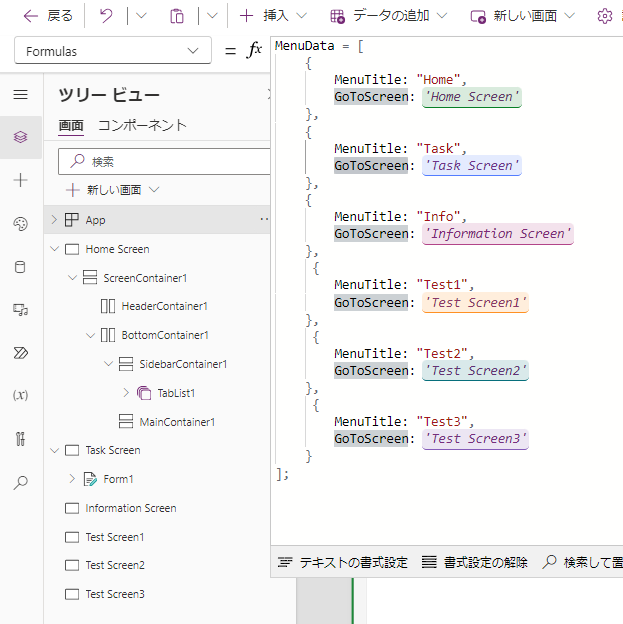This screenshot has width=623, height=624.
Task: Expand the TabList1 chevron
Action: [x=126, y=393]
